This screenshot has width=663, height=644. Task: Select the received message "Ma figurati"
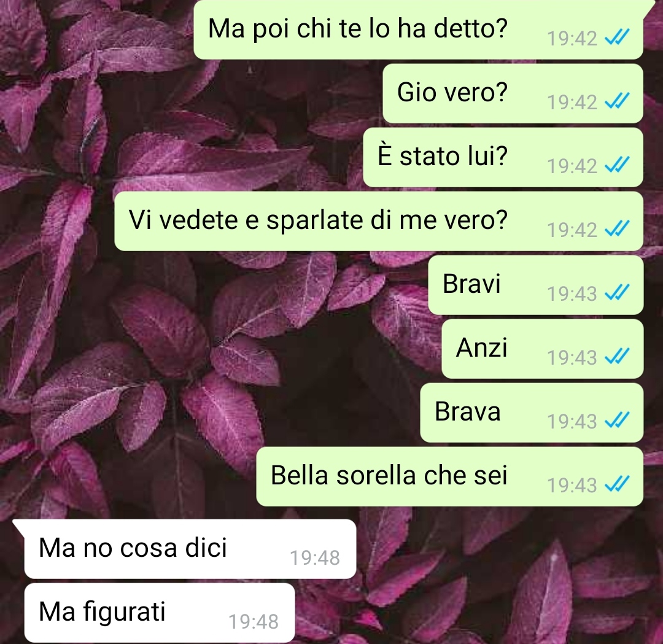coord(160,613)
